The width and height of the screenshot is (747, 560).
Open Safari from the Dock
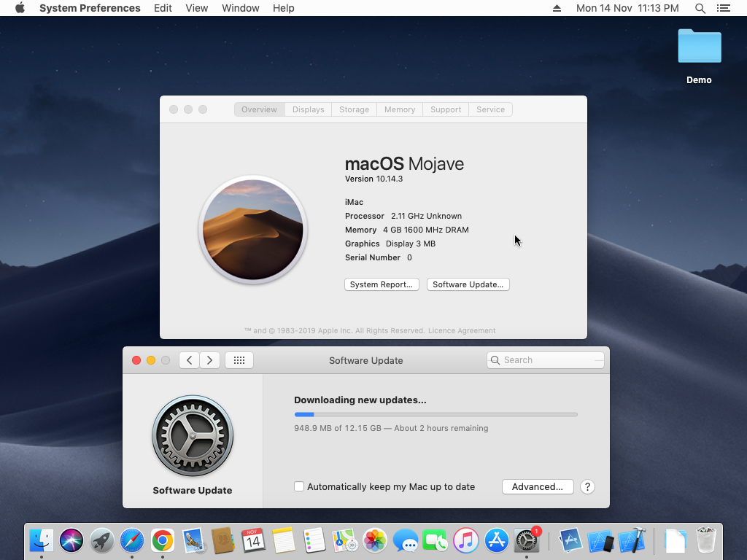[132, 540]
